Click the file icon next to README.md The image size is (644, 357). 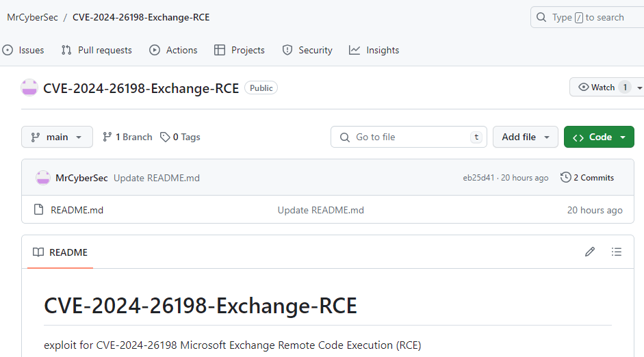click(x=38, y=210)
